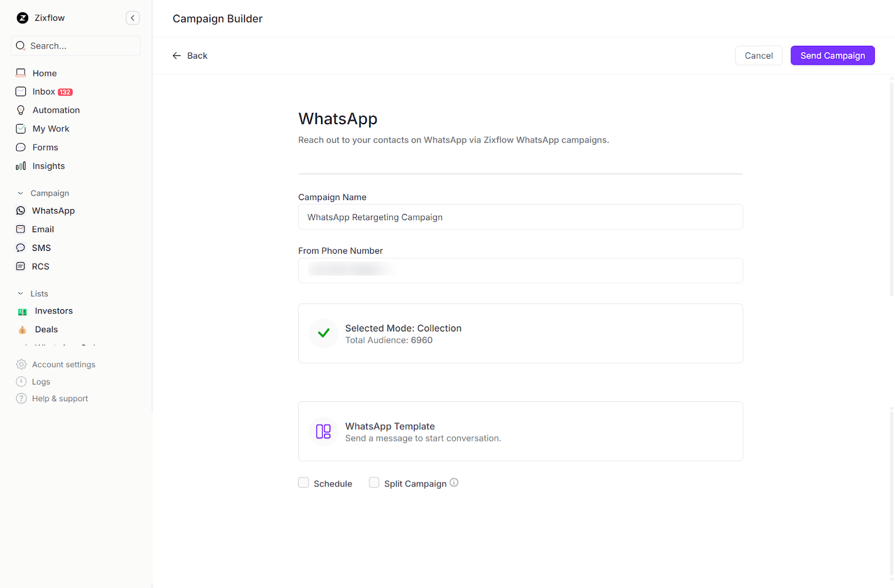Edit the Campaign Name field
Image resolution: width=895 pixels, height=588 pixels.
(x=520, y=217)
